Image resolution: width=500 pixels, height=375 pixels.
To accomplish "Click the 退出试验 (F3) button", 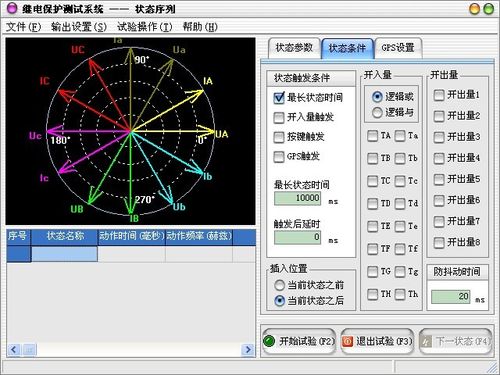I will point(377,341).
